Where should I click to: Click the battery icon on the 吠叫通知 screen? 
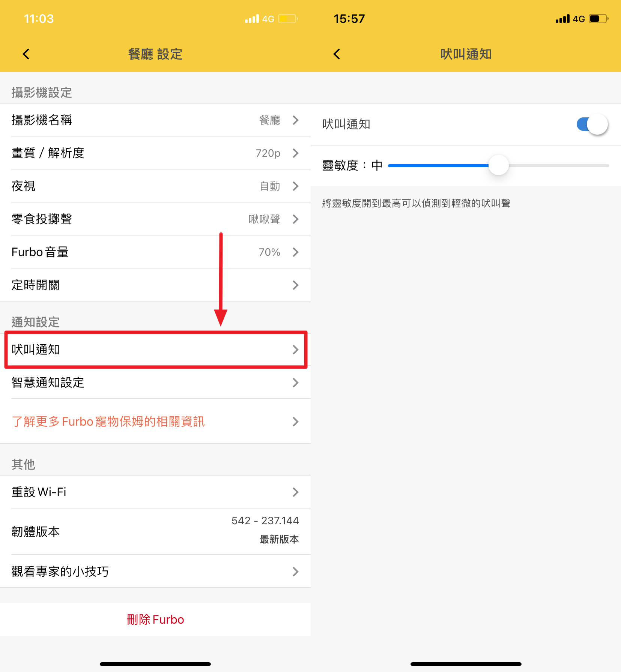(x=598, y=19)
